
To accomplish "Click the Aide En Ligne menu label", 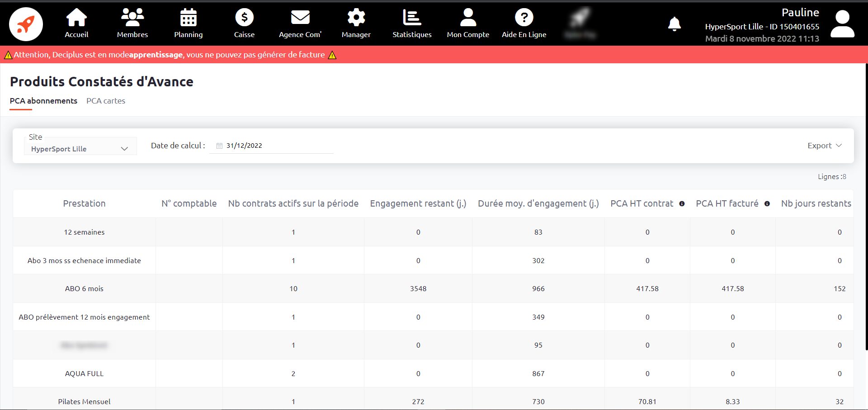I will pyautogui.click(x=524, y=34).
